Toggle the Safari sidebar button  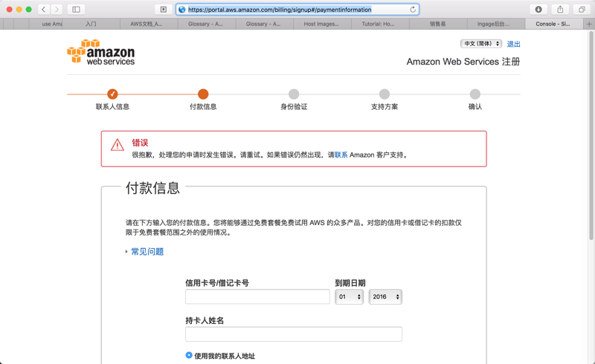pos(77,10)
